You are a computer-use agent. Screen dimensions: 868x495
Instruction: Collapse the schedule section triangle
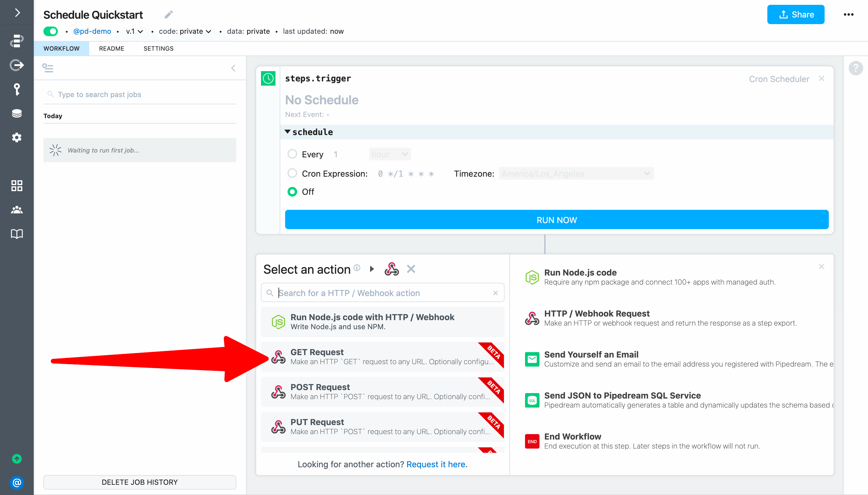(x=288, y=132)
